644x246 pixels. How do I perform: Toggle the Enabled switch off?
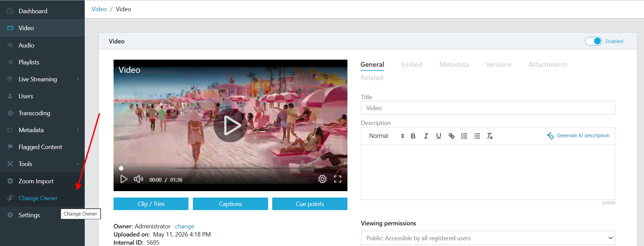[593, 41]
